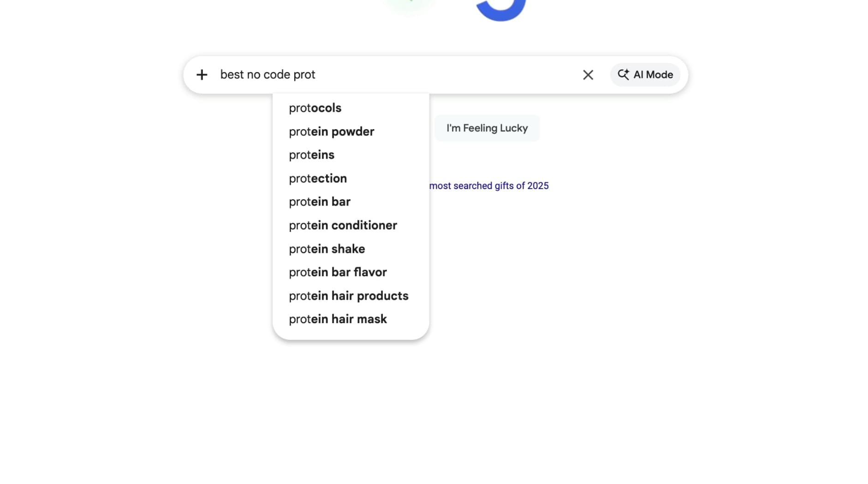Click the clear (X) icon in search bar
Viewport: 868px width, 484px height.
[588, 74]
